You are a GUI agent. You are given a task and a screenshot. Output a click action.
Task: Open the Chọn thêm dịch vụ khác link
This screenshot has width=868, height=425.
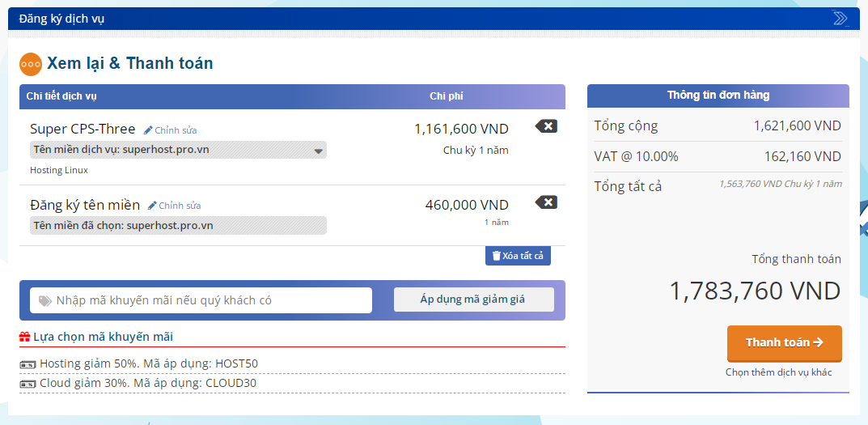(778, 372)
